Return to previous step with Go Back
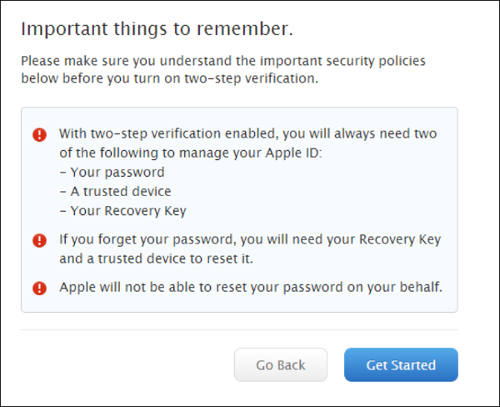This screenshot has width=500, height=407. tap(281, 365)
